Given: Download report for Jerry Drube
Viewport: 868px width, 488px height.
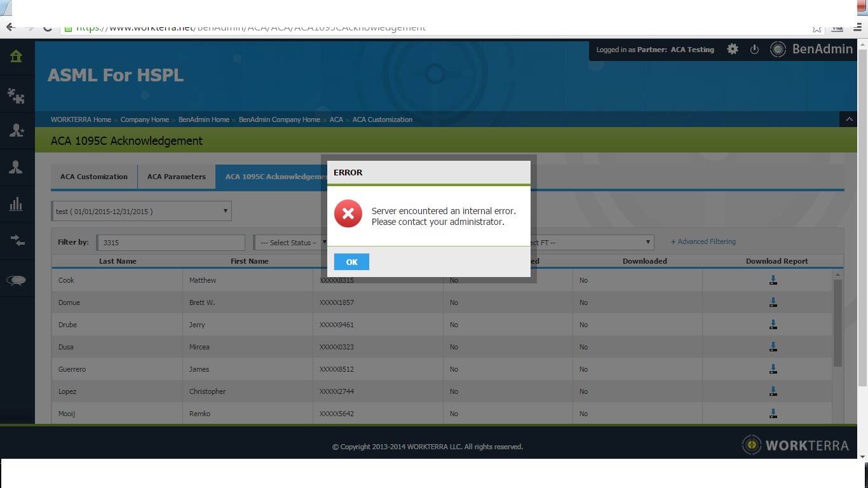Looking at the screenshot, I should 773,325.
